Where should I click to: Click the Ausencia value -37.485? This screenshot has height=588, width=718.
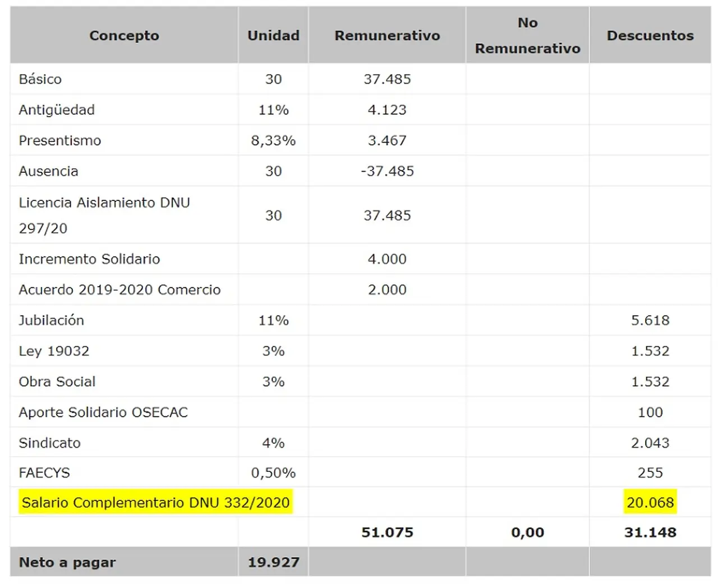tap(387, 171)
